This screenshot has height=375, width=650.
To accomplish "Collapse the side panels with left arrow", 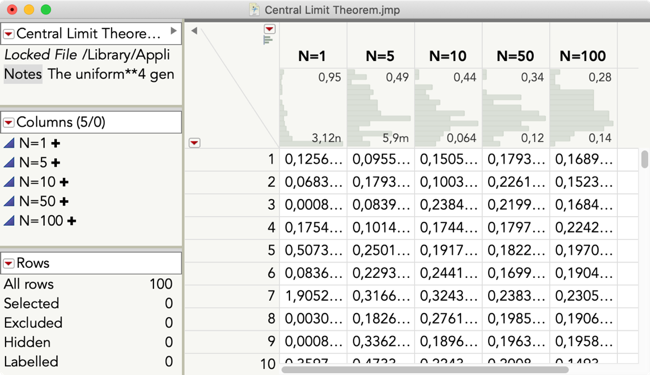I will 194,30.
